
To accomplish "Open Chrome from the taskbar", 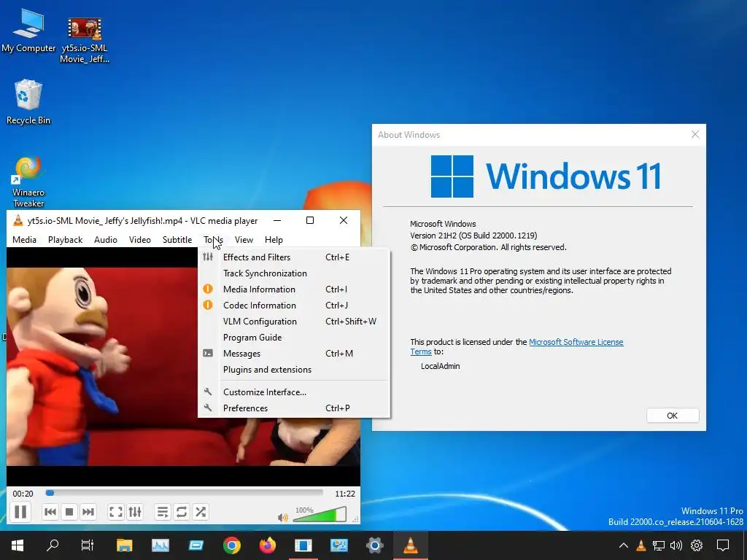I will point(232,545).
